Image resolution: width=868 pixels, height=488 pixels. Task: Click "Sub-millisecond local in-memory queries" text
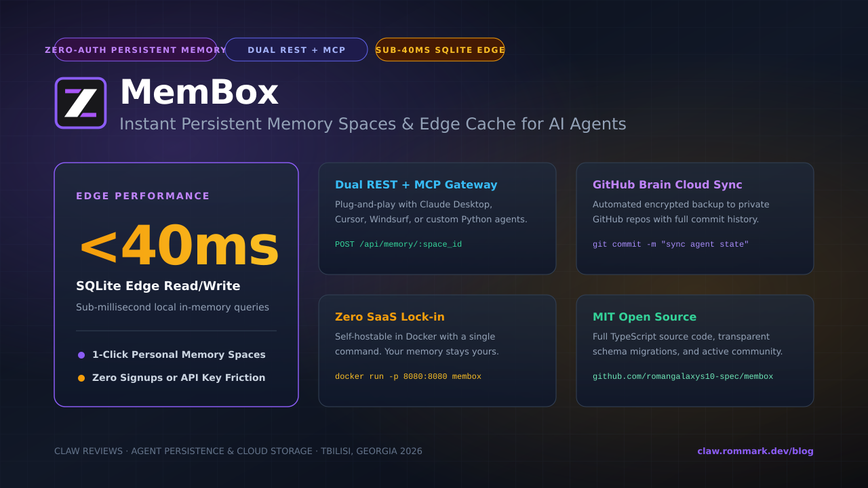[x=172, y=307]
